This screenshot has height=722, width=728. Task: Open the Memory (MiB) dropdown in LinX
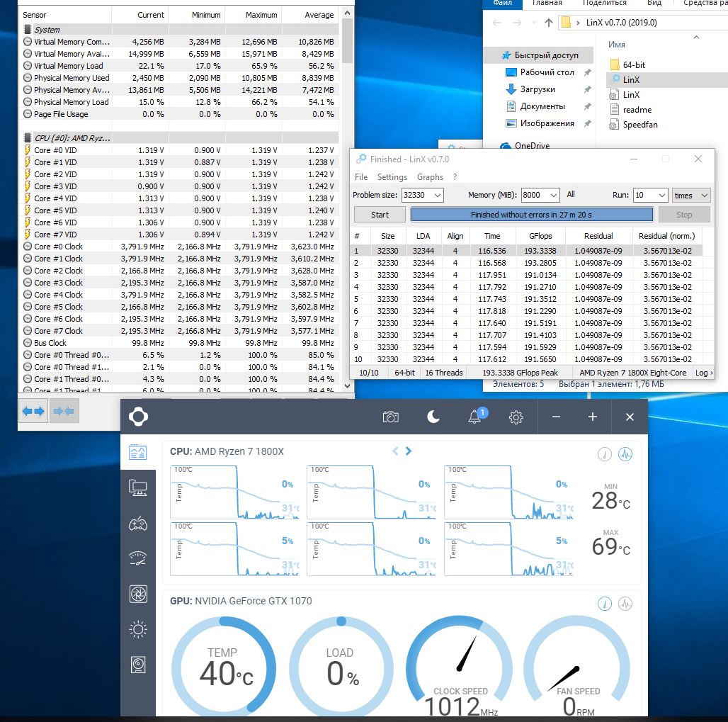click(553, 195)
